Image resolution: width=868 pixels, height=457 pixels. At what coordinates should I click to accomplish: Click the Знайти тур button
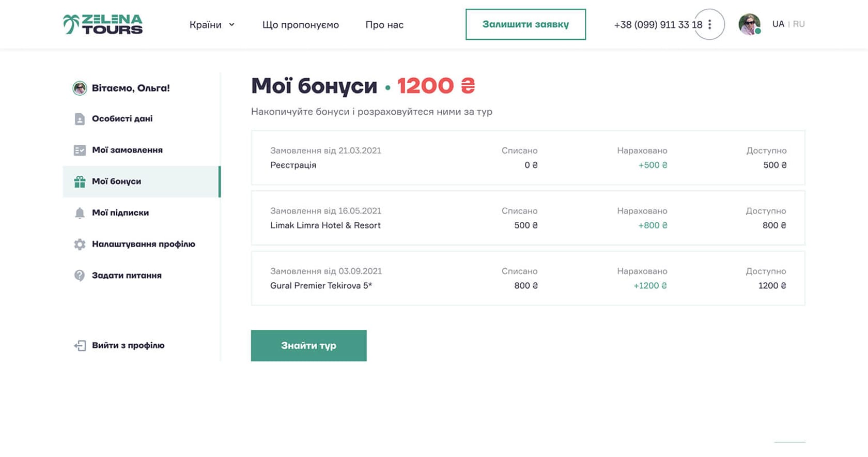308,346
